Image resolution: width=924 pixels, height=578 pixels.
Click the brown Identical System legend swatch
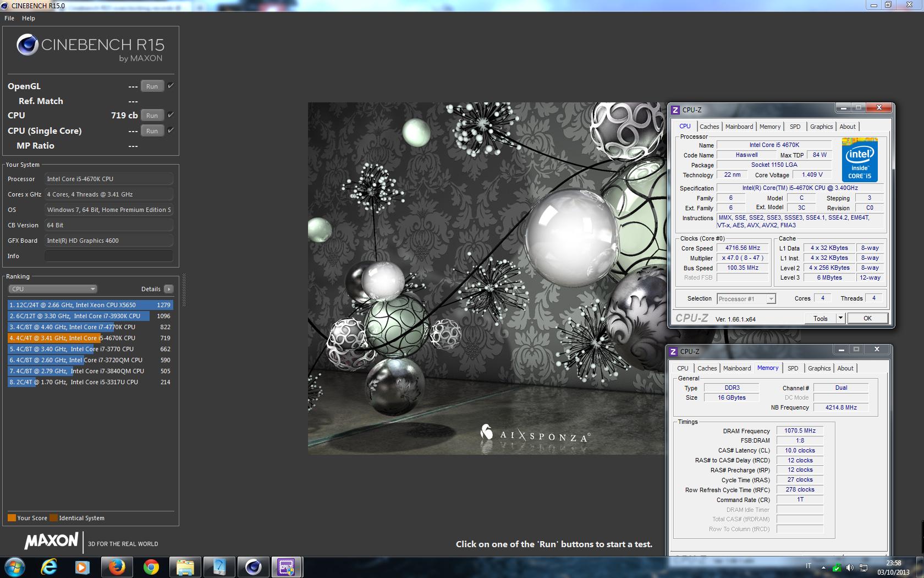coord(53,518)
